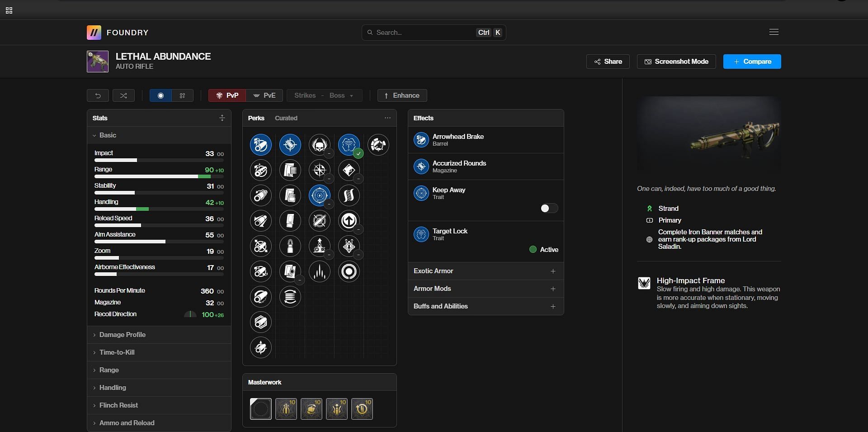
Task: Select the last barrel perk with upward arrow
Action: point(261,347)
